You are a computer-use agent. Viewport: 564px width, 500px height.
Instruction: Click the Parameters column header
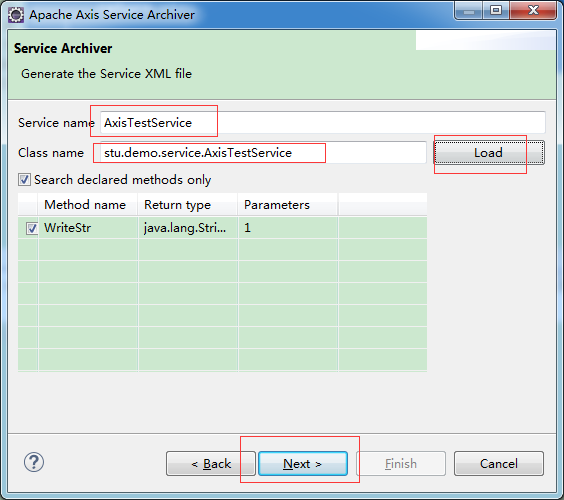click(287, 205)
